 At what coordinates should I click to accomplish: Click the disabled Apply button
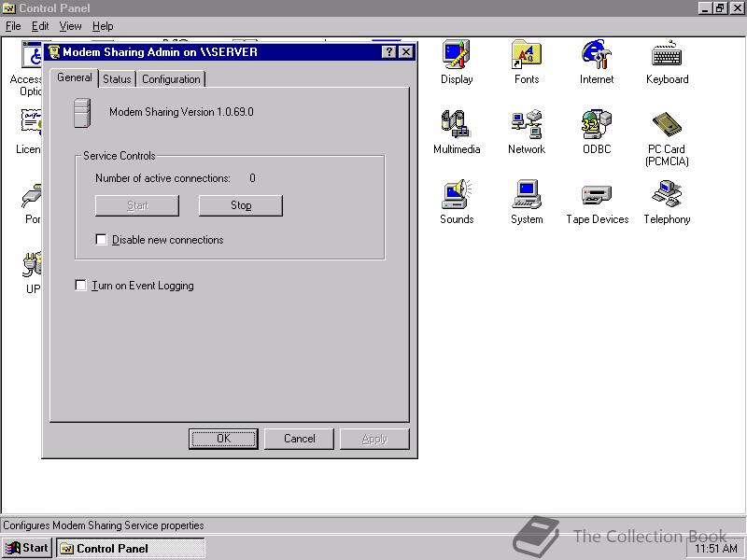[374, 439]
